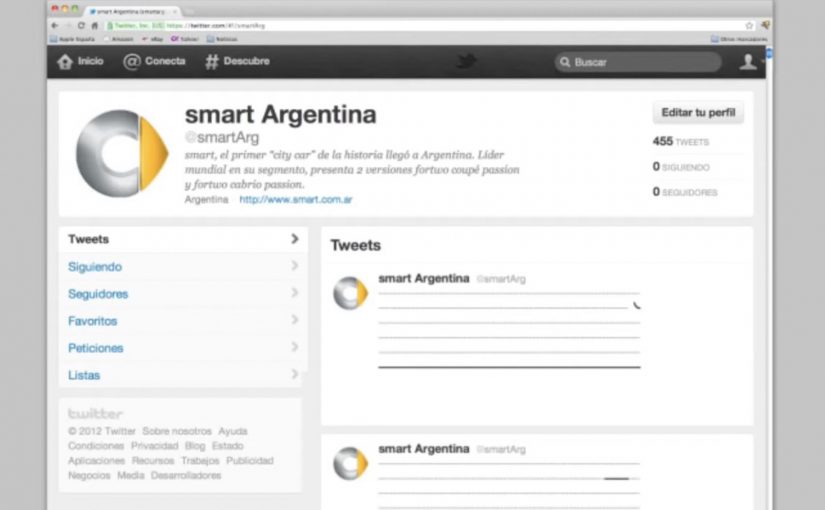Image resolution: width=825 pixels, height=510 pixels.
Task: Open Media footer link
Action: point(130,475)
